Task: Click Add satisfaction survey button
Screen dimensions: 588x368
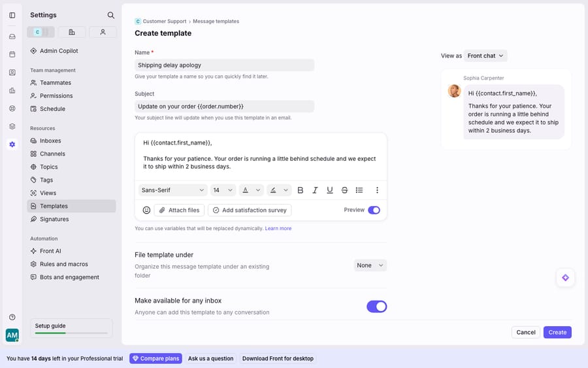Action: [250, 210]
